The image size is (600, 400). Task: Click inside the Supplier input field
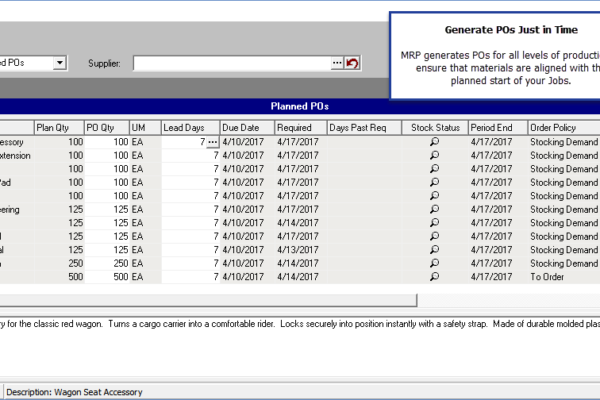(x=232, y=63)
